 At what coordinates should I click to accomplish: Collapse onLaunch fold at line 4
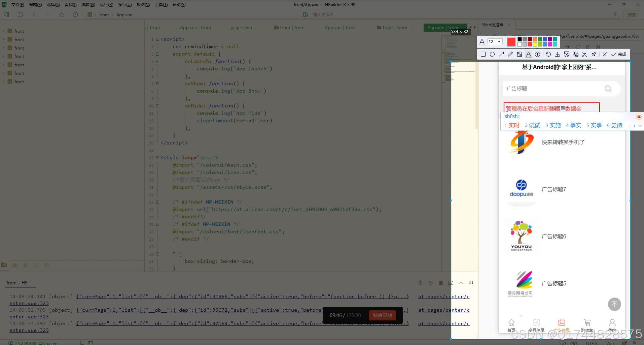coord(157,61)
